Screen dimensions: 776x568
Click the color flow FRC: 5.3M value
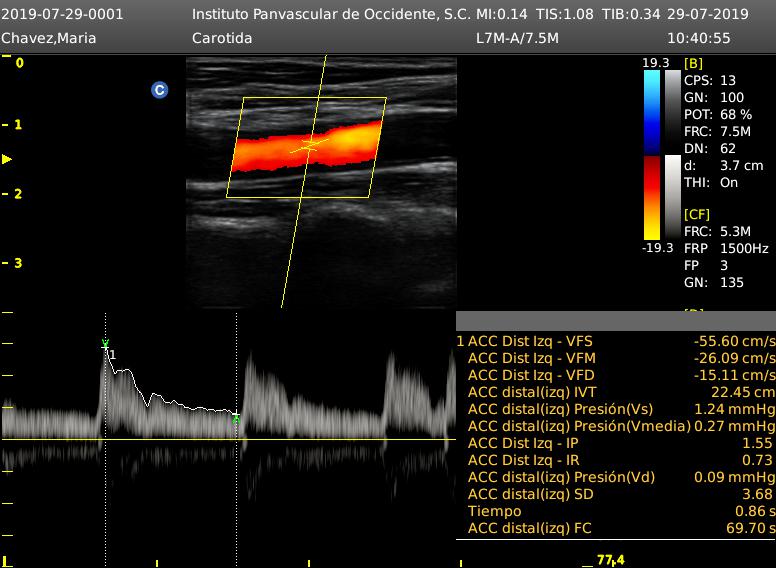717,231
